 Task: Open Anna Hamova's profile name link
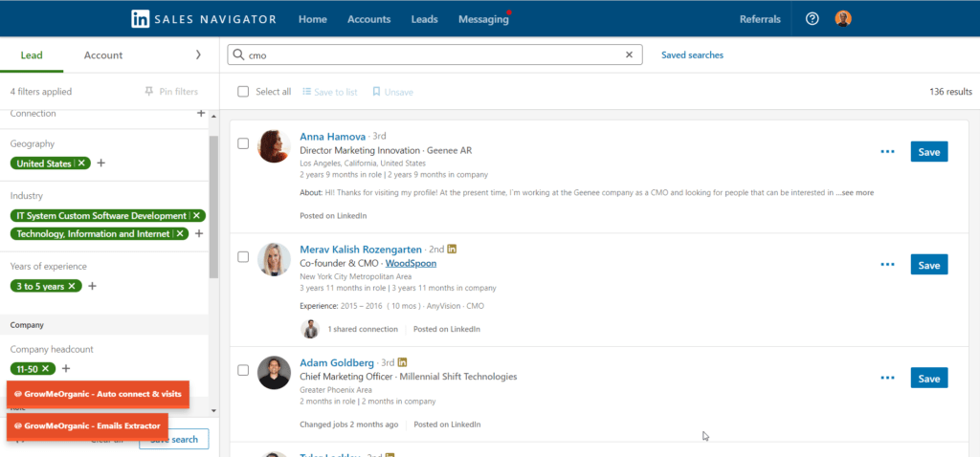point(332,136)
